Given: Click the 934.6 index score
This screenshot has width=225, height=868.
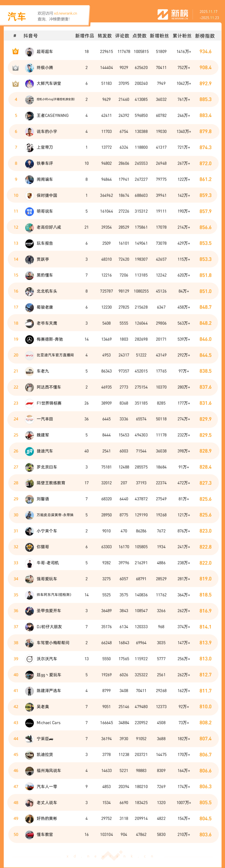Looking at the screenshot, I should tap(205, 52).
